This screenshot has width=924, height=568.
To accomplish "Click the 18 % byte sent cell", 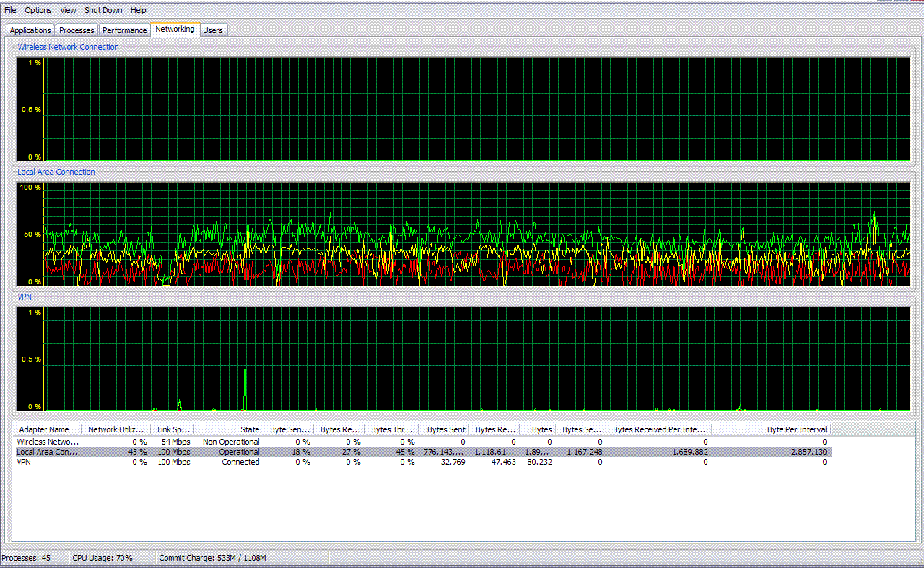I will (x=300, y=452).
